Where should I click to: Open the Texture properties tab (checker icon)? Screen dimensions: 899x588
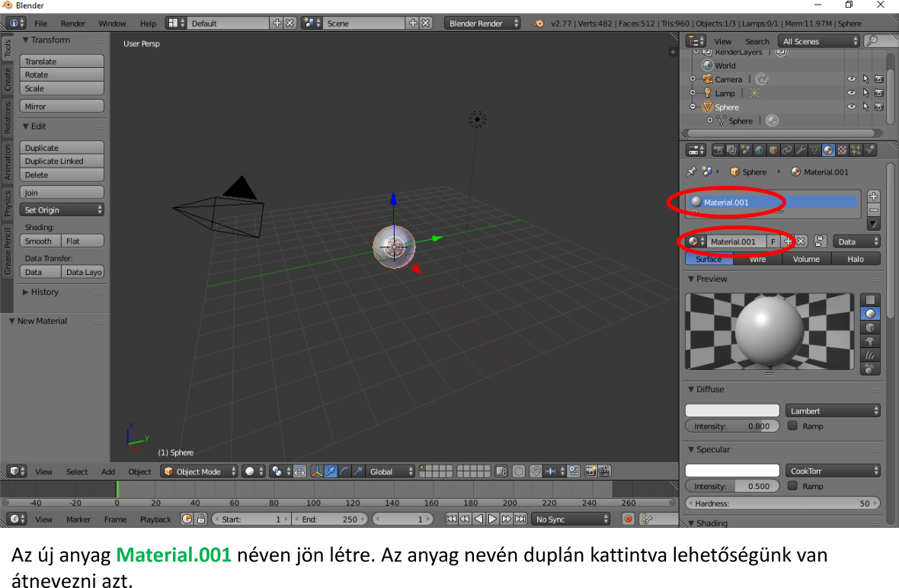[842, 150]
